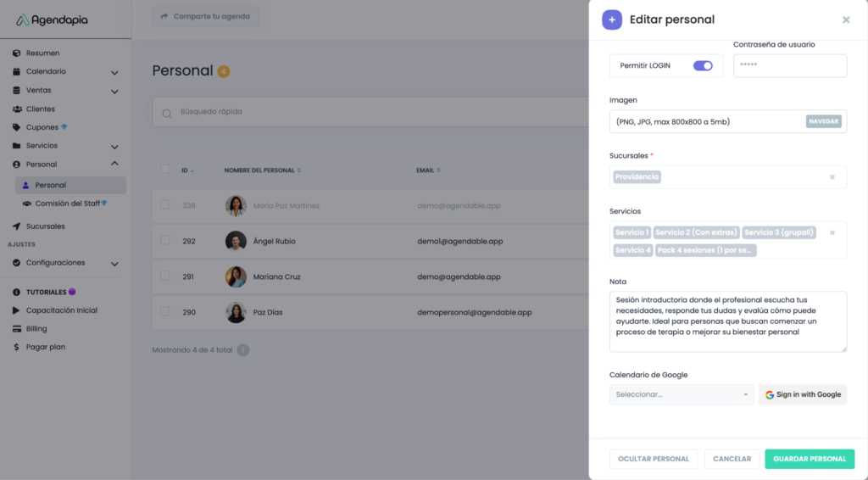Screen dimensions: 868x480
Task: Click the Agendapia logo
Action: pos(53,20)
